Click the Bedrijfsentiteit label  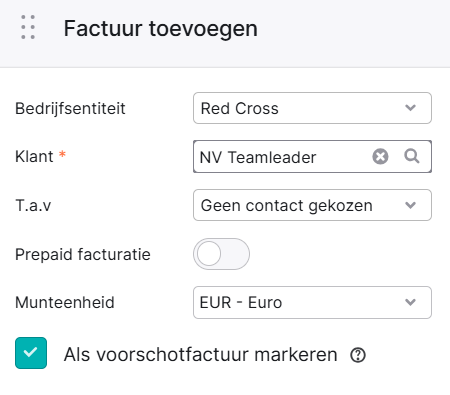70,109
